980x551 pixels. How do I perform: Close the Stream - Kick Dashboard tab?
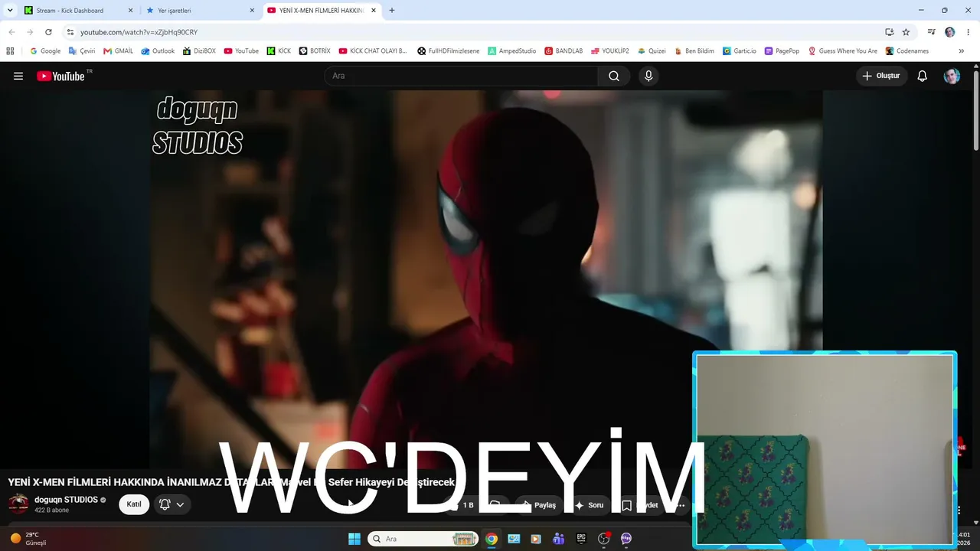[130, 11]
